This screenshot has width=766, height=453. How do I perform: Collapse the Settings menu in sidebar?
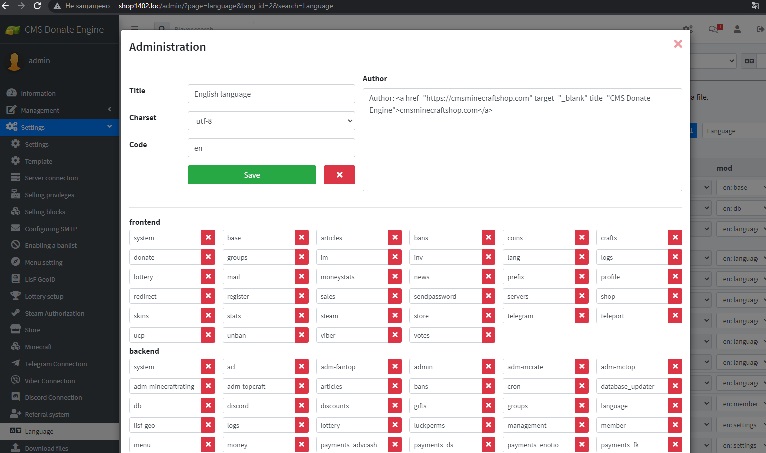[60, 127]
